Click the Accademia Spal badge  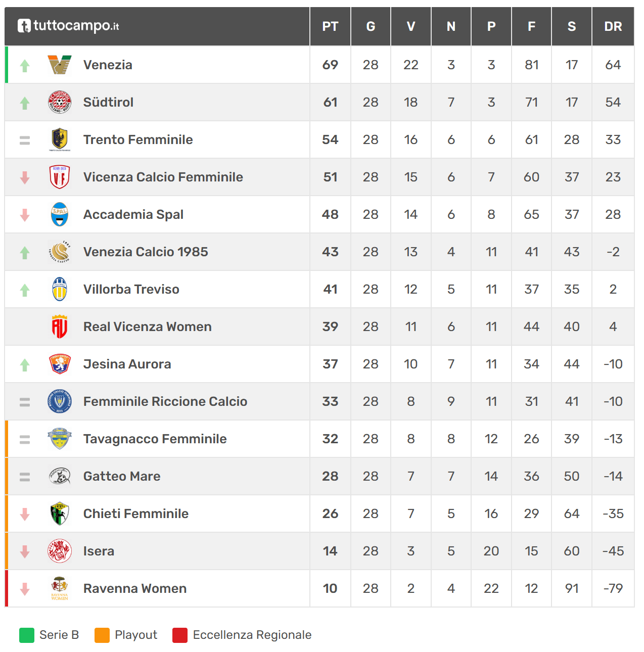click(60, 214)
